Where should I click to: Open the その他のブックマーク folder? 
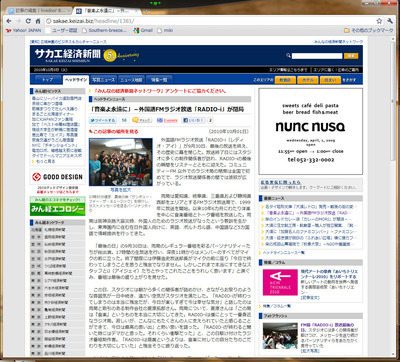369,30
